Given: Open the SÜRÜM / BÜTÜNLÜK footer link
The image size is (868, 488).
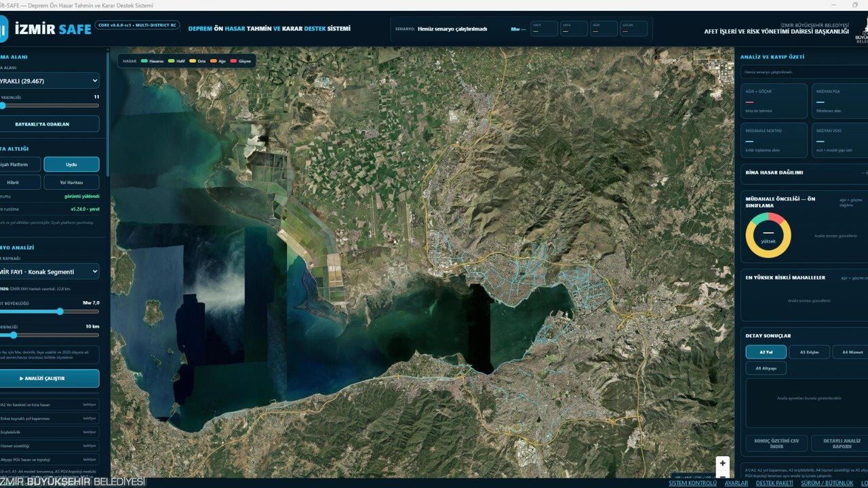Looking at the screenshot, I should 827,483.
